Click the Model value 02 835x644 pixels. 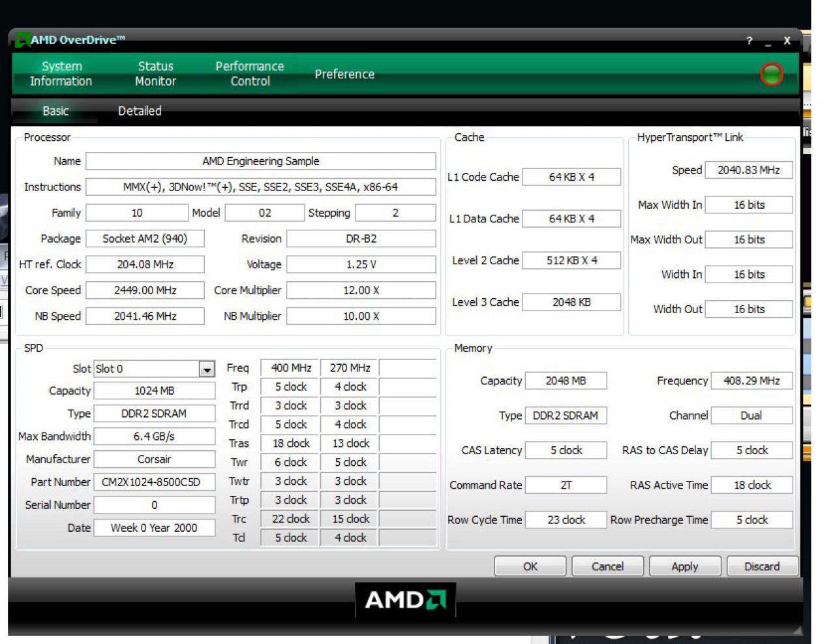(265, 213)
